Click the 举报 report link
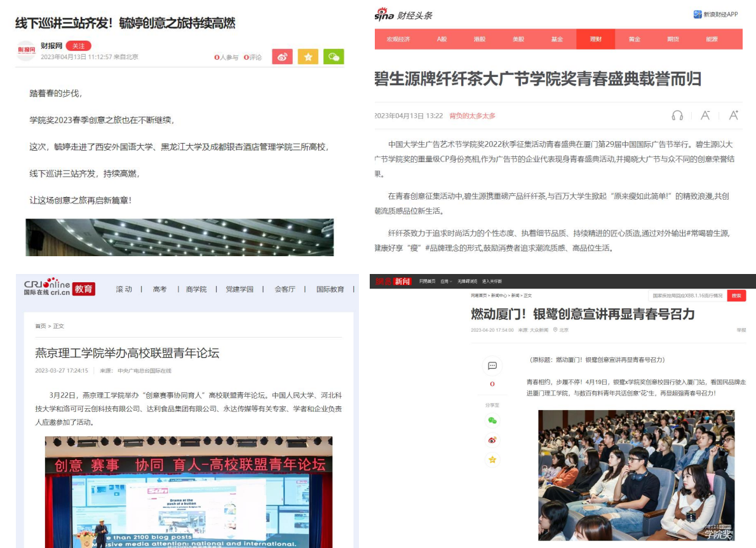The height and width of the screenshot is (548, 756). [741, 331]
